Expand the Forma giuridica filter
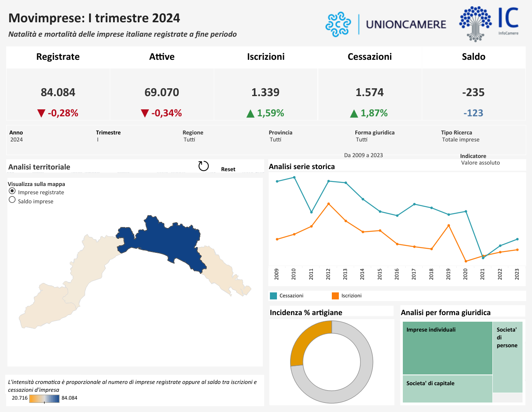Image resolution: width=532 pixels, height=412 pixels. pyautogui.click(x=362, y=140)
